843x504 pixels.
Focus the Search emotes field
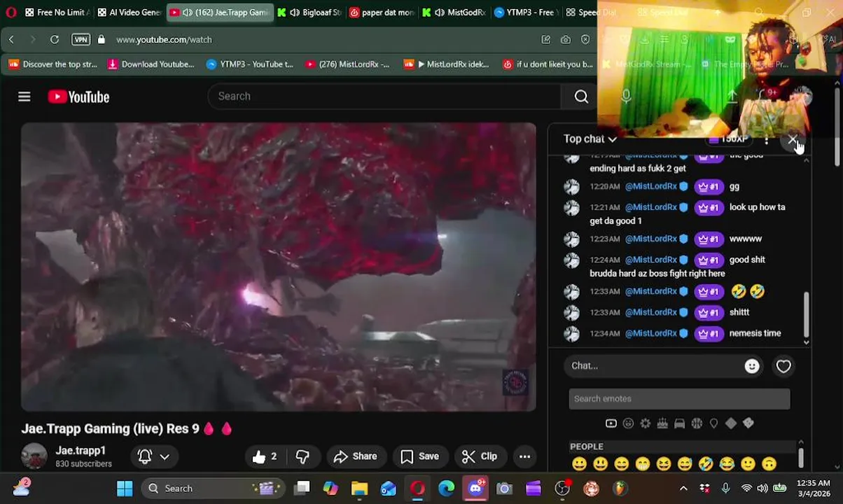tap(679, 399)
